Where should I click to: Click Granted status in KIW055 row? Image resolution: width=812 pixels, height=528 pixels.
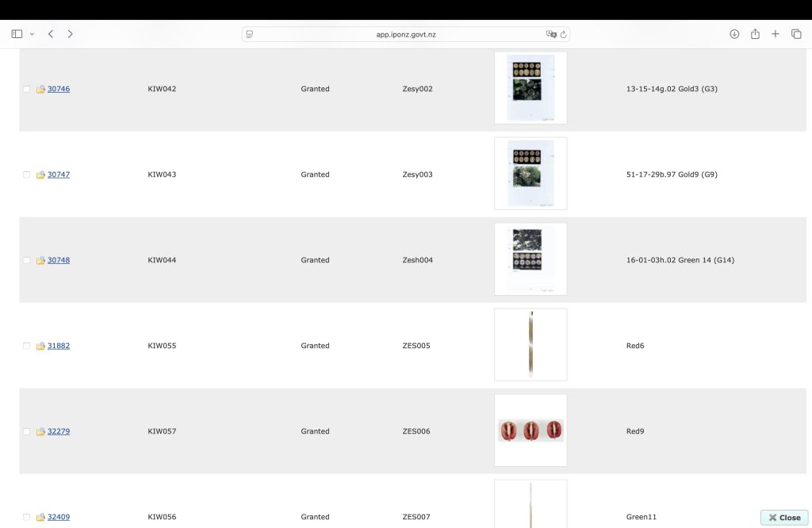tap(315, 346)
